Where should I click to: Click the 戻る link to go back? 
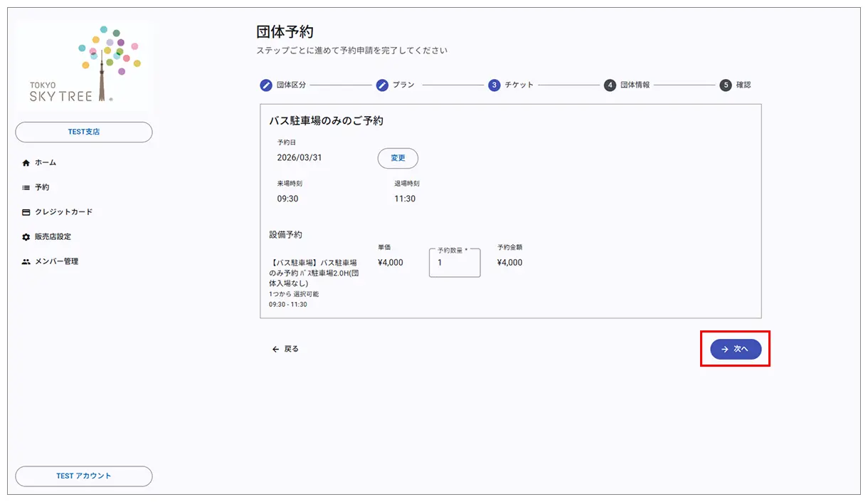(287, 349)
